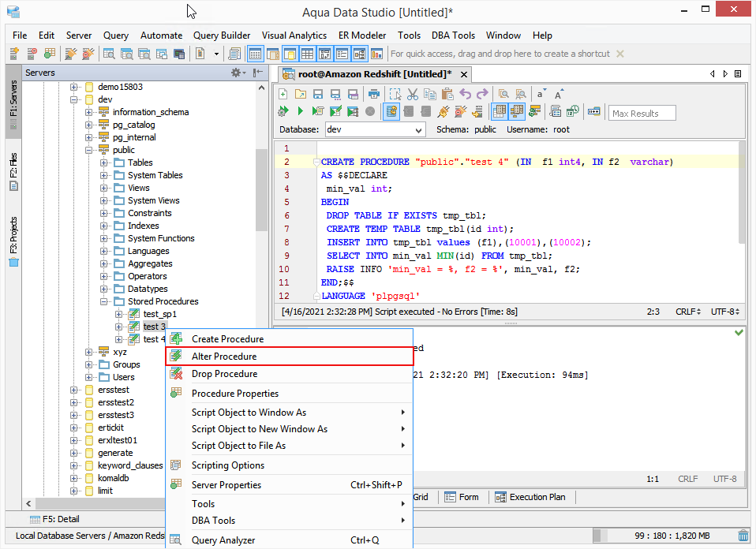Click the Undo arrow icon

[x=465, y=94]
